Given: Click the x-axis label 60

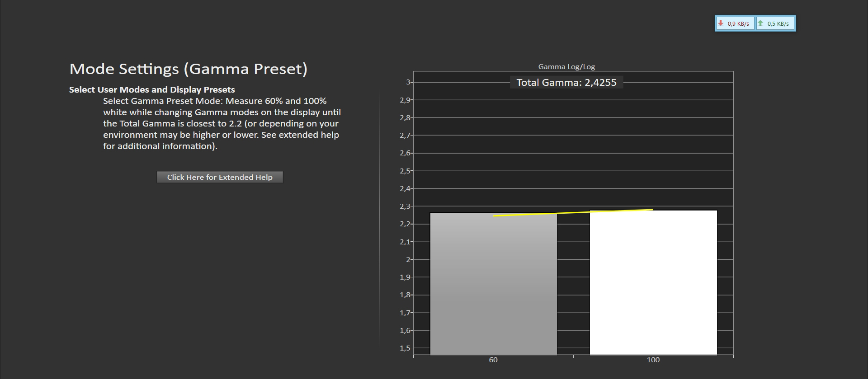Looking at the screenshot, I should tap(493, 360).
